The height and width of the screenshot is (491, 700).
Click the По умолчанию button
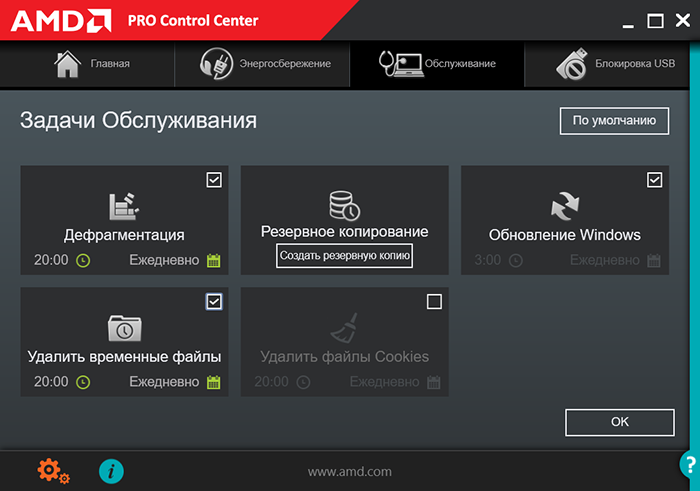(x=614, y=121)
